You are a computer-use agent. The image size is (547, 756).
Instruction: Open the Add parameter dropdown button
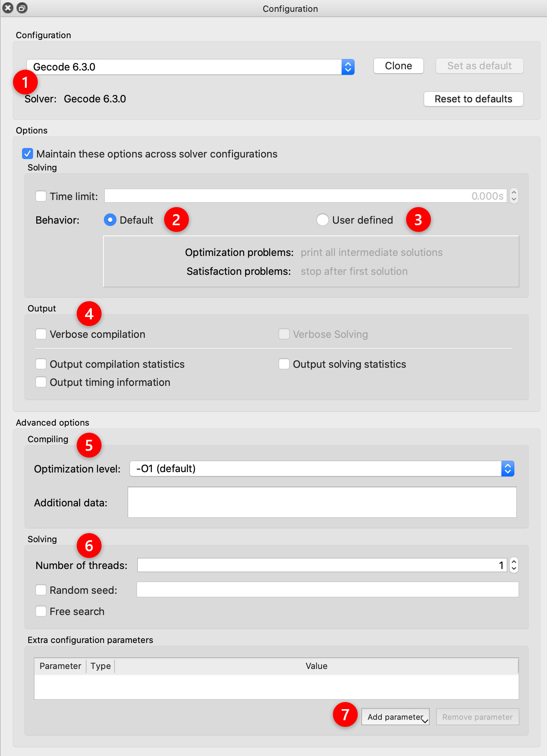[x=395, y=717]
